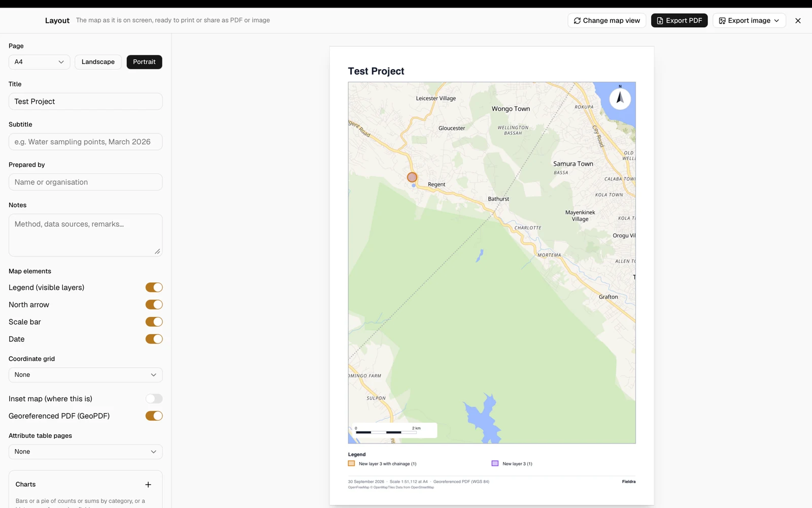Click the north arrow compass on map

point(620,98)
